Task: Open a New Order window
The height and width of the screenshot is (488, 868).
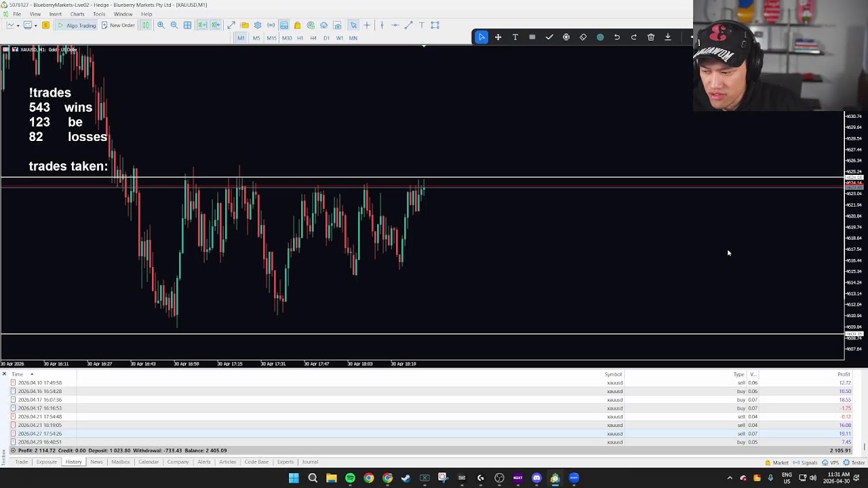Action: (x=117, y=25)
